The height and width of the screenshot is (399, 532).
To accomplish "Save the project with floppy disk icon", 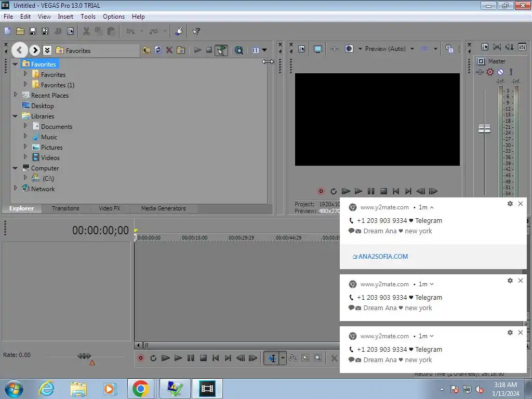I will pyautogui.click(x=33, y=31).
